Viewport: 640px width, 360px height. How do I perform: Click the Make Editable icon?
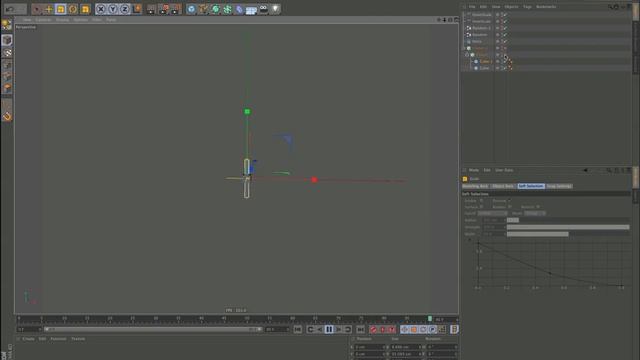7,24
